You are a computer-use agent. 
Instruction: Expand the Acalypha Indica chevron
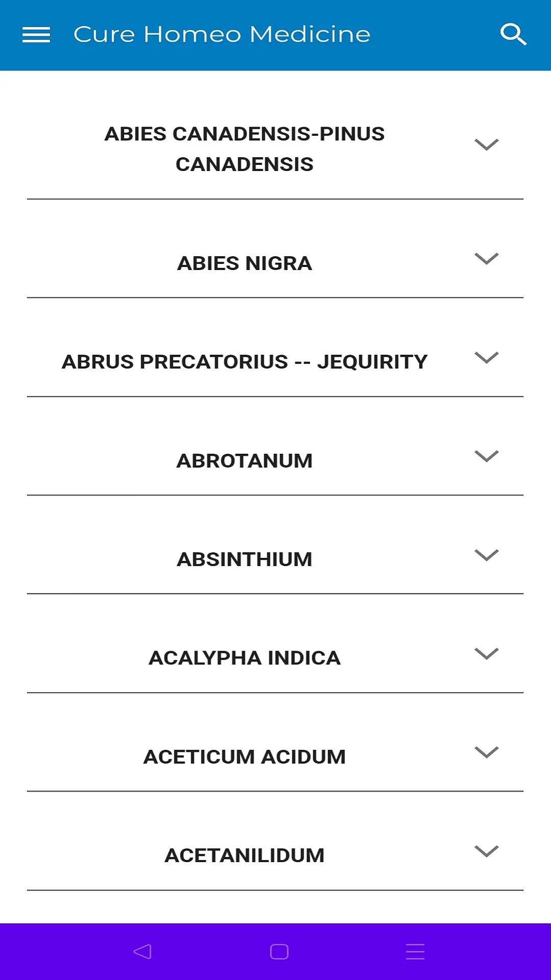coord(486,654)
